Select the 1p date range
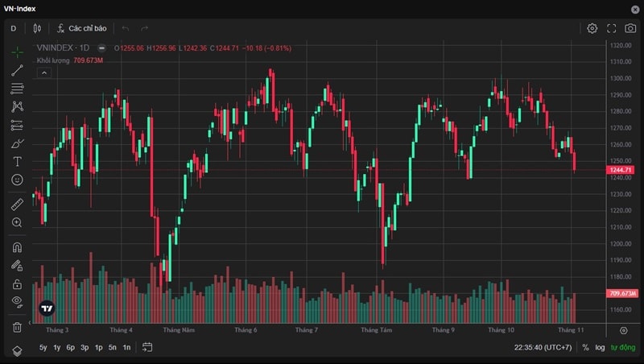 98,348
